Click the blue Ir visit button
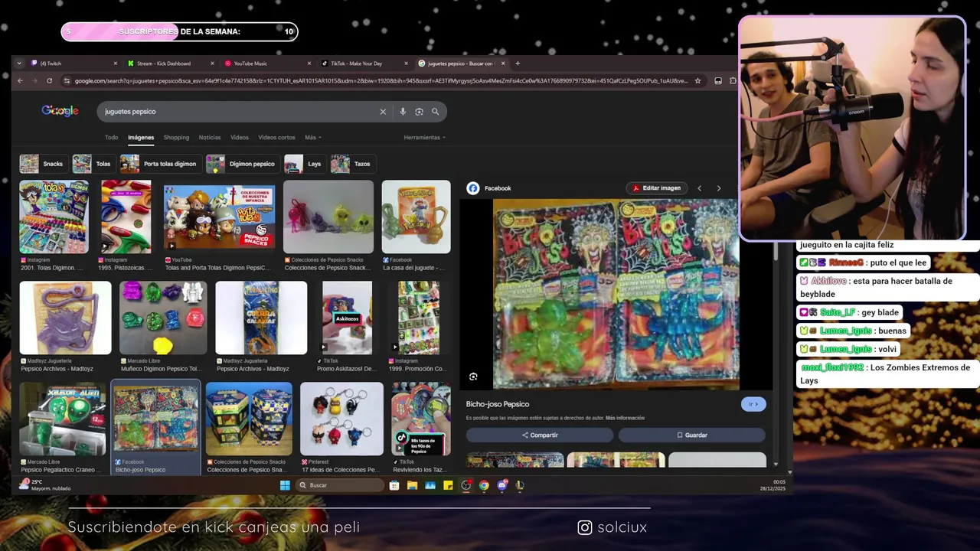 [753, 404]
